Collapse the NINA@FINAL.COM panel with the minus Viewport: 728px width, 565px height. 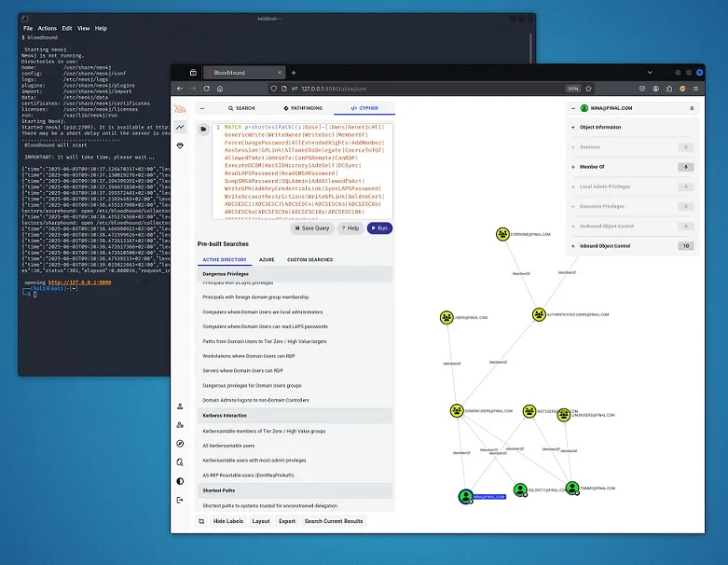573,108
